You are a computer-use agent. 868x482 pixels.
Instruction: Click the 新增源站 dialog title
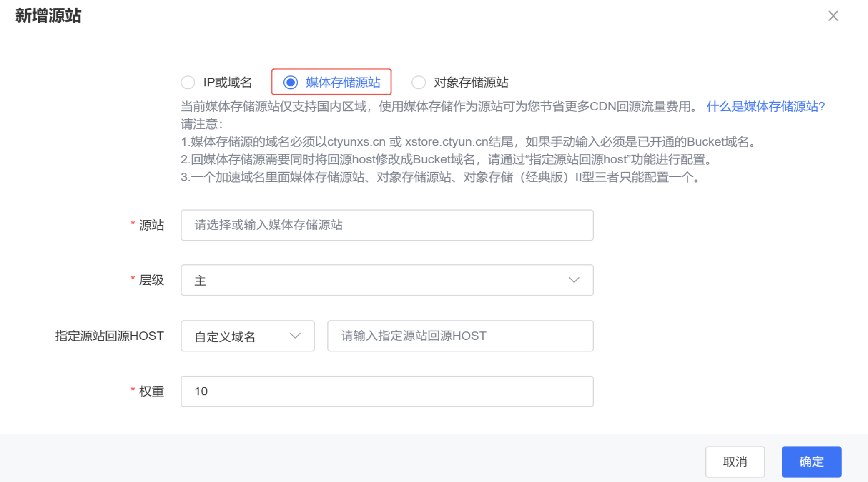point(48,16)
